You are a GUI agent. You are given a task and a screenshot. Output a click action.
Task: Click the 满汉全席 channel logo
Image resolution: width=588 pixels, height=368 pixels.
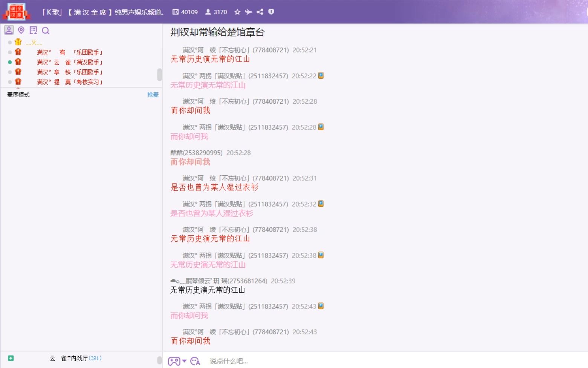pyautogui.click(x=16, y=12)
